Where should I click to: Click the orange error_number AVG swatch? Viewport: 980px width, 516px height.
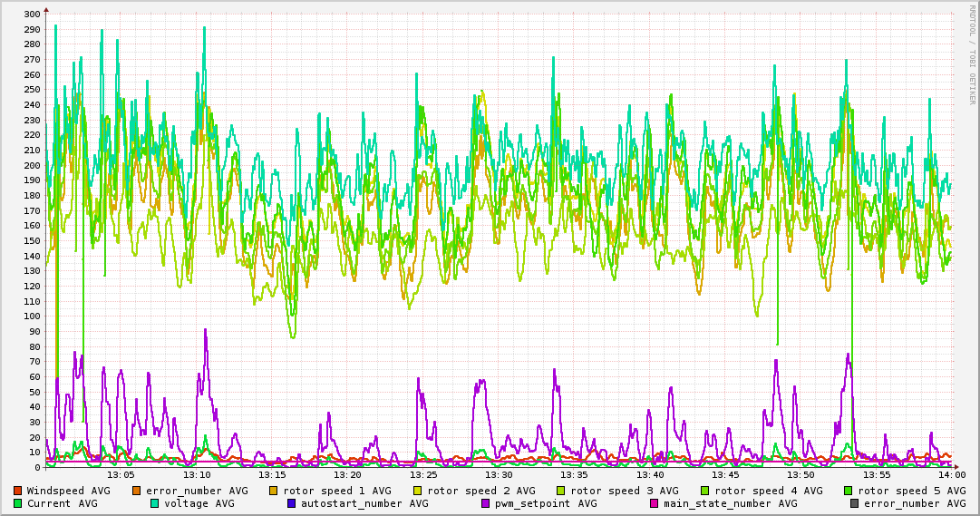point(137,491)
